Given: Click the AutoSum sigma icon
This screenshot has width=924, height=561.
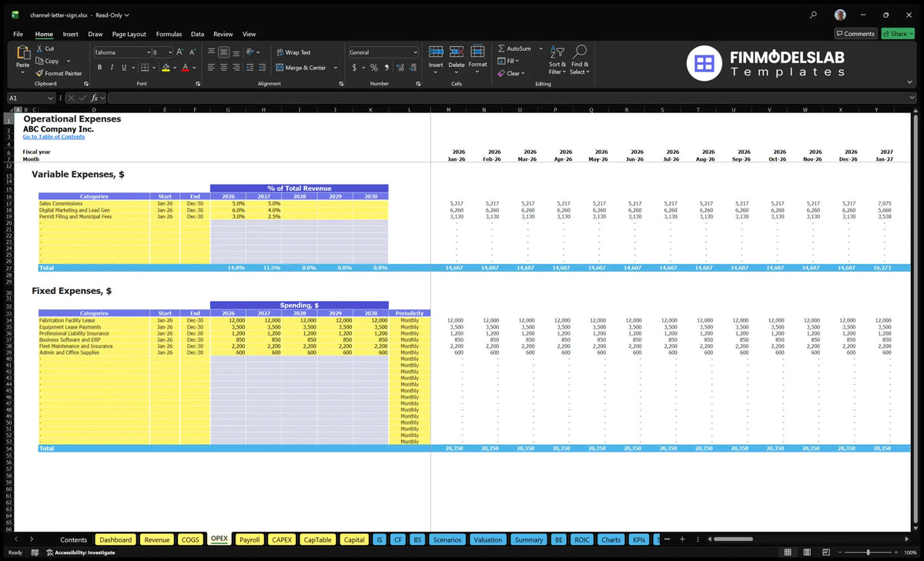Looking at the screenshot, I should pyautogui.click(x=501, y=48).
